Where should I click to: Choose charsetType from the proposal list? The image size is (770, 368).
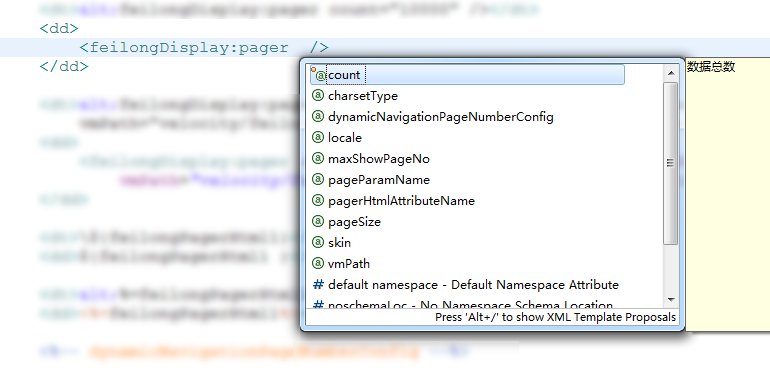(363, 96)
